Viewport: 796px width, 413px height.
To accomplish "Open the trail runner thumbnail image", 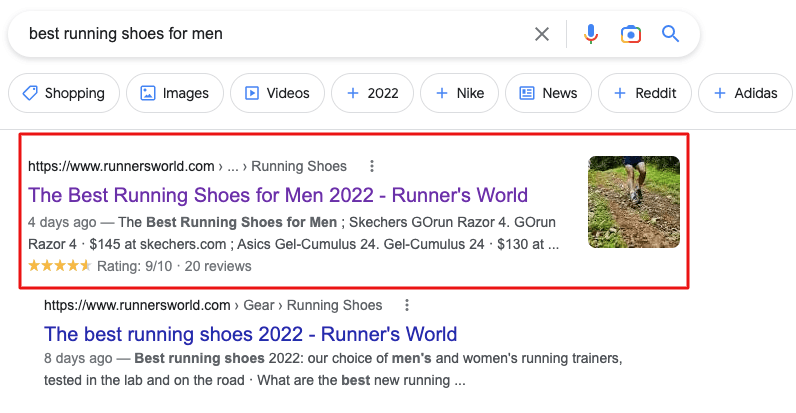I will click(634, 202).
